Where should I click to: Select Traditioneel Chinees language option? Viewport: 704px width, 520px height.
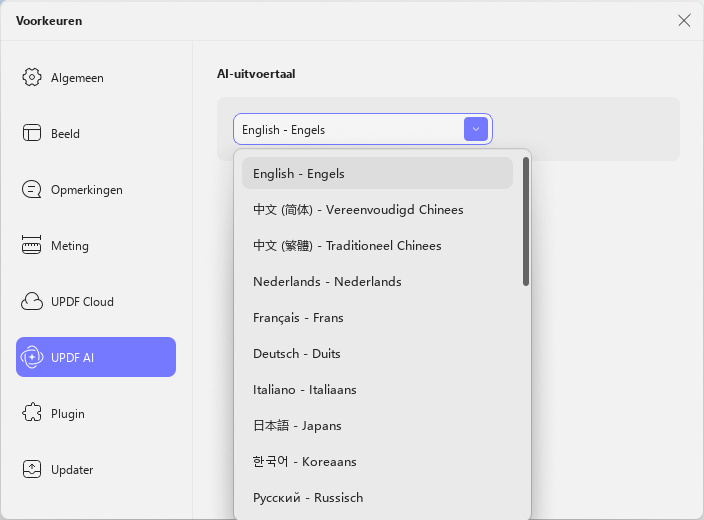click(x=377, y=245)
